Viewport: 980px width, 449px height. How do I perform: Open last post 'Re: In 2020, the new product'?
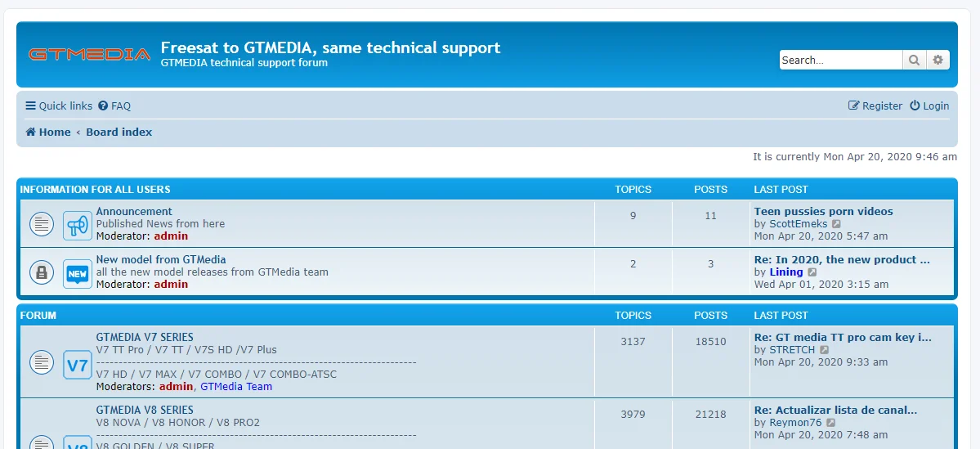click(842, 259)
